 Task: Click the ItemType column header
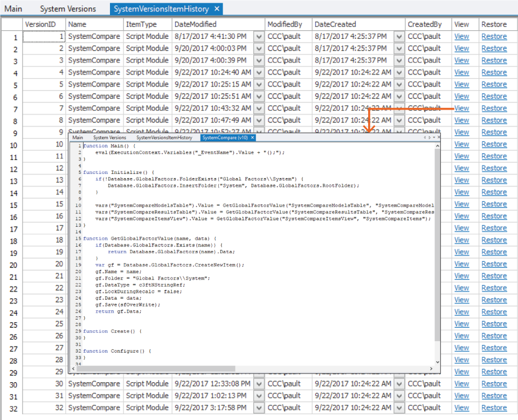[147, 24]
